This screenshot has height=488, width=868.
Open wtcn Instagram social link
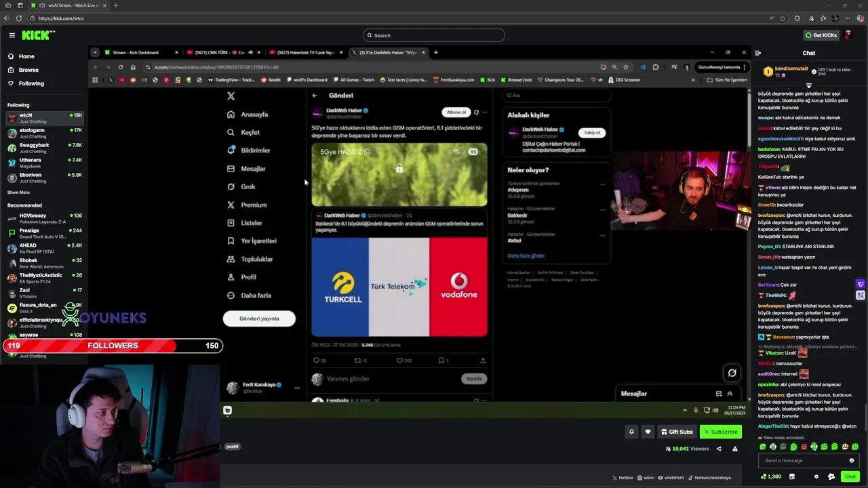tap(645, 478)
